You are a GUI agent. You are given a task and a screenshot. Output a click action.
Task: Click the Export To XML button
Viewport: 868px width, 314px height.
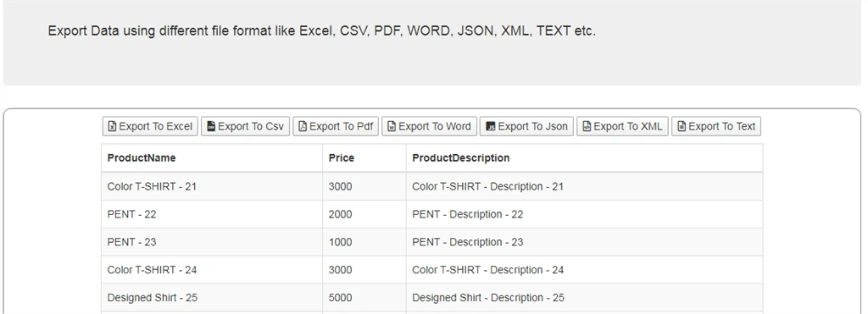click(622, 126)
